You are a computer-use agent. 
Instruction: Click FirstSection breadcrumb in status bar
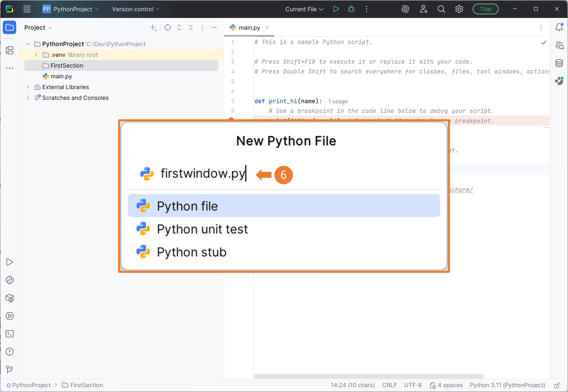[x=82, y=385]
